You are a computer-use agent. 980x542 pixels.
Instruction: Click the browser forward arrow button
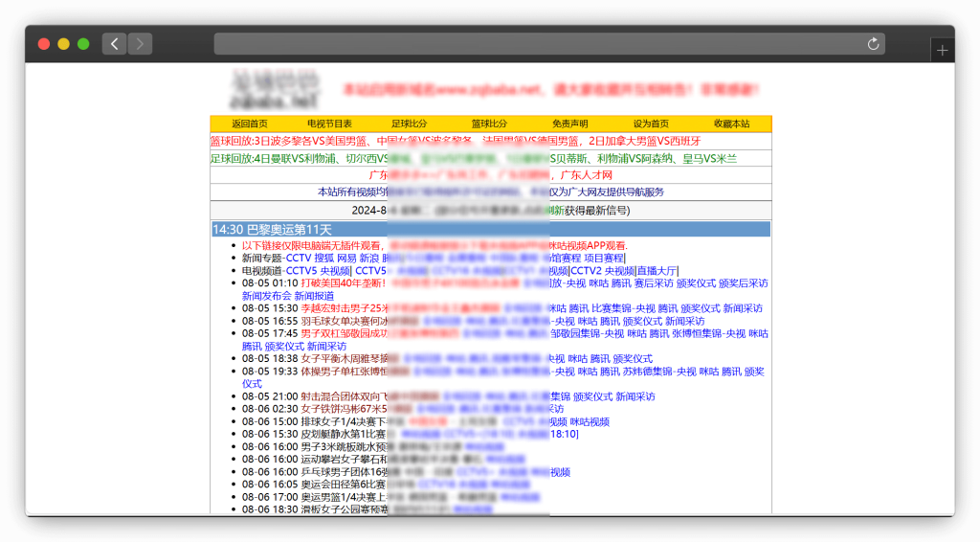[140, 44]
